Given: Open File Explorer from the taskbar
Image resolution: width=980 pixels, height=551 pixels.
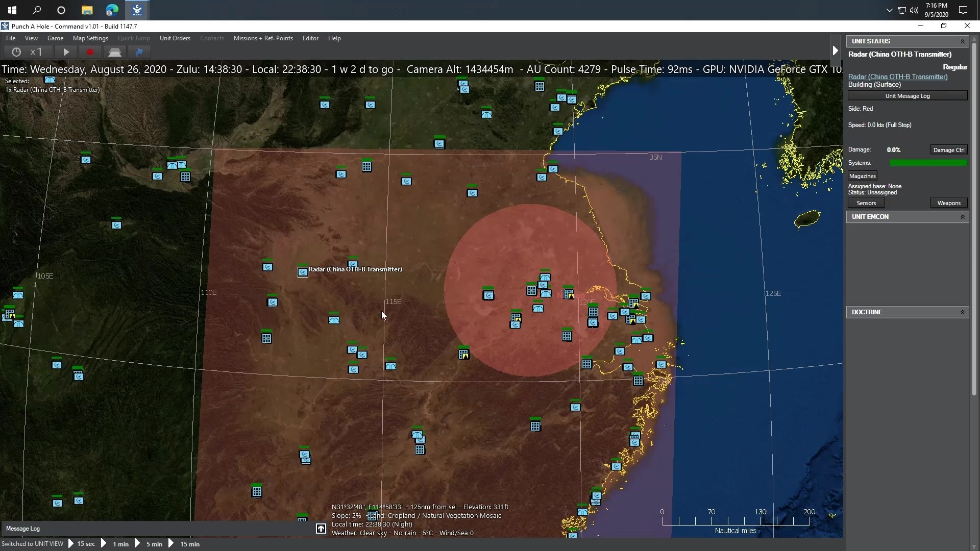Looking at the screenshot, I should 87,10.
